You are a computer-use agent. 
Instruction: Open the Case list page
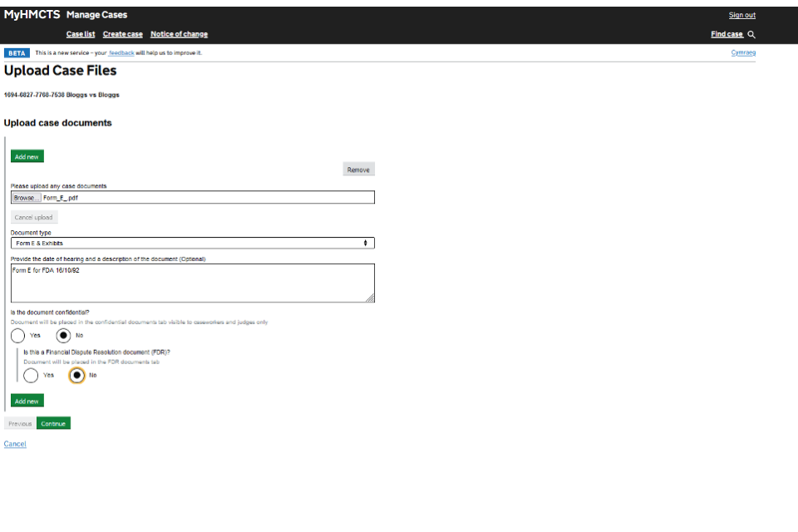click(81, 34)
